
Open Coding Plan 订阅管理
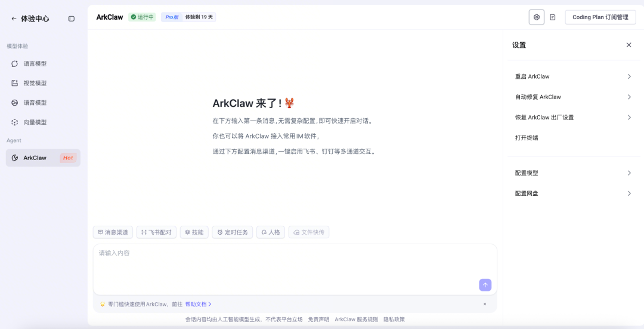[600, 17]
